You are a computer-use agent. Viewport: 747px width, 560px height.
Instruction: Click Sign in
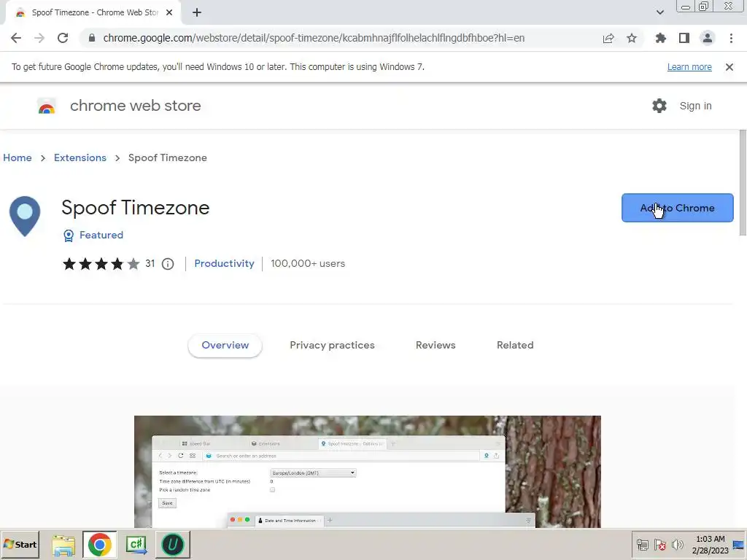click(x=695, y=106)
